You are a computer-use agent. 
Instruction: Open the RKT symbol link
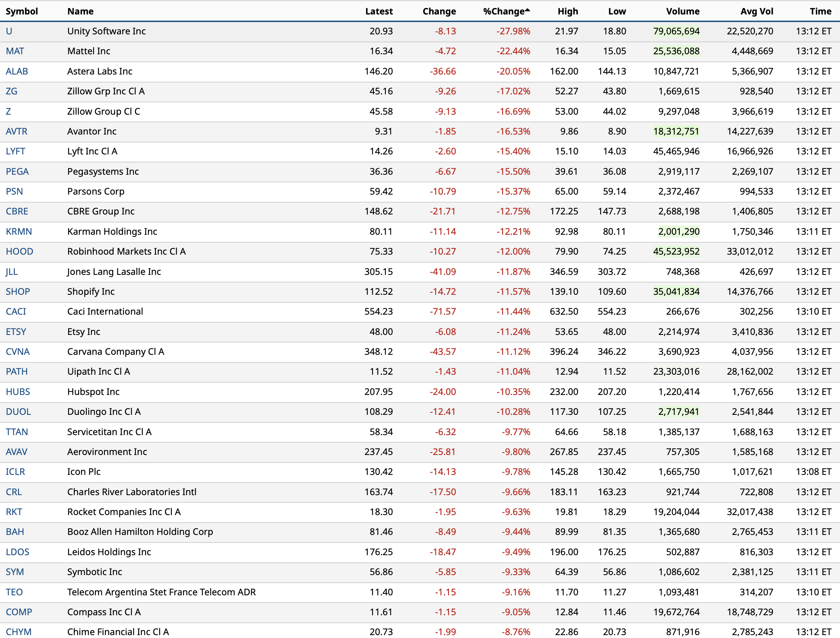(14, 512)
